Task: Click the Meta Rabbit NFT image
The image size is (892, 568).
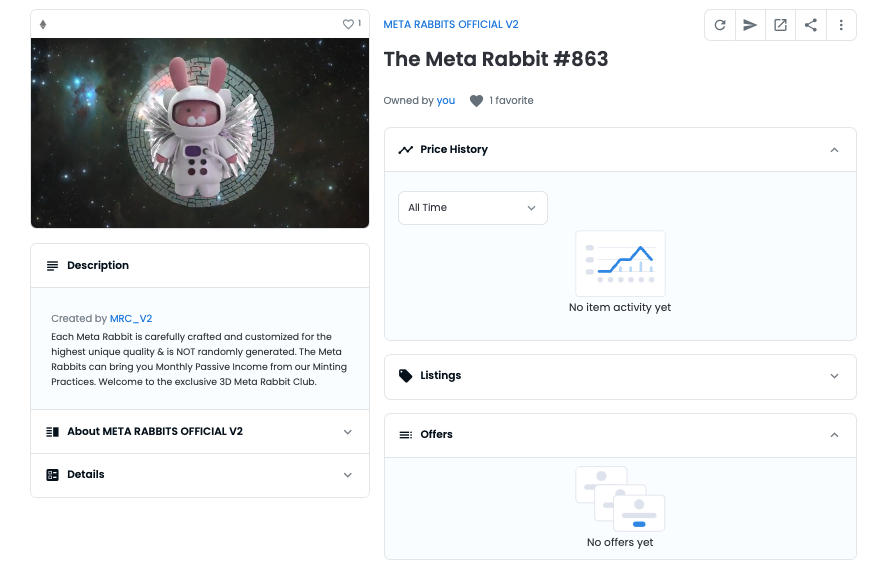Action: click(x=200, y=133)
